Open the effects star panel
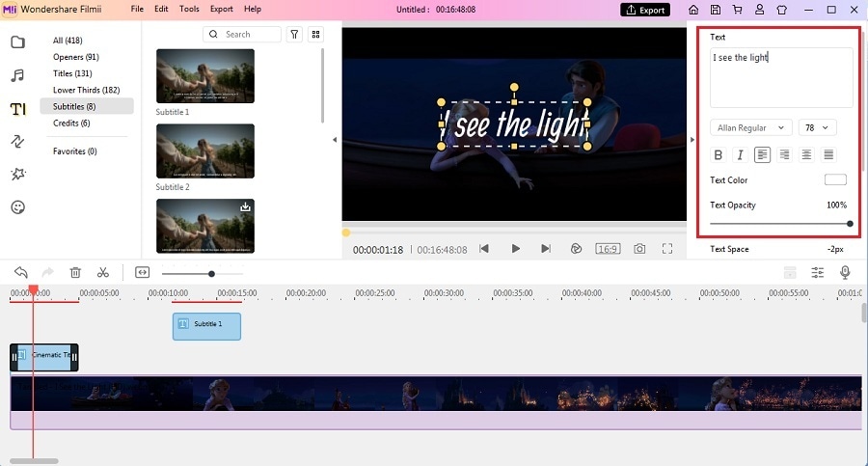 coord(17,174)
